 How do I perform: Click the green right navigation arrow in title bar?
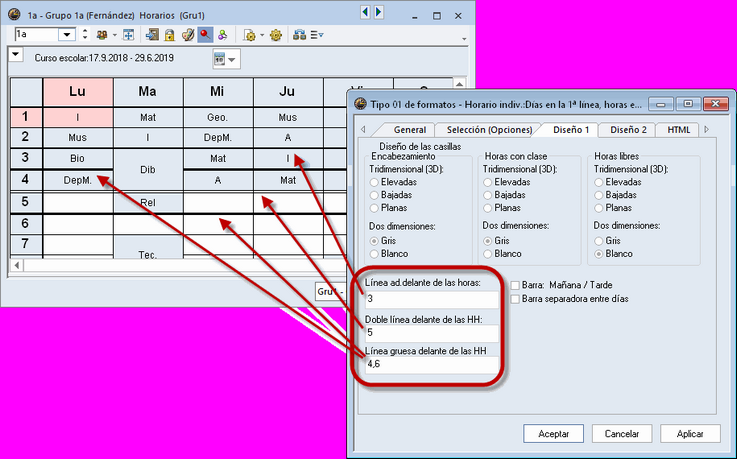pyautogui.click(x=378, y=12)
